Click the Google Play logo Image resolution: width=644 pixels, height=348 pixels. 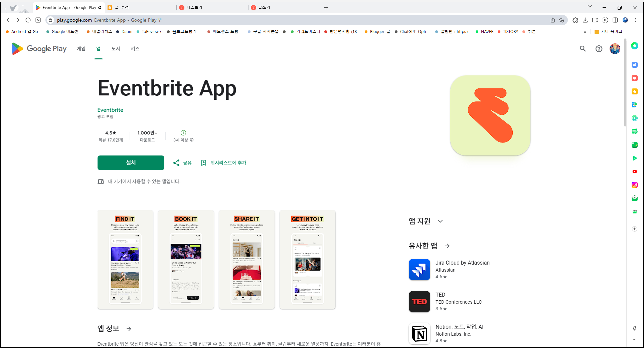(39, 49)
